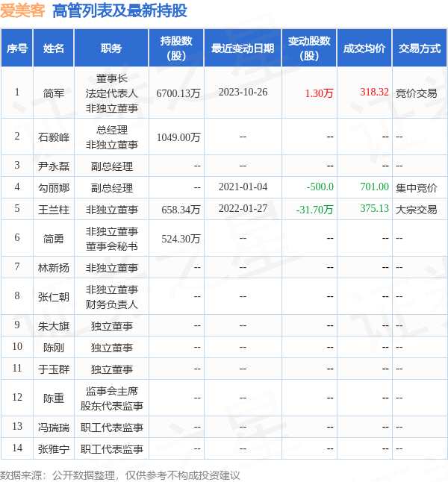Screen dimensions: 448x482
Task: Click the 最近变动日期 column header
Action: click(243, 48)
